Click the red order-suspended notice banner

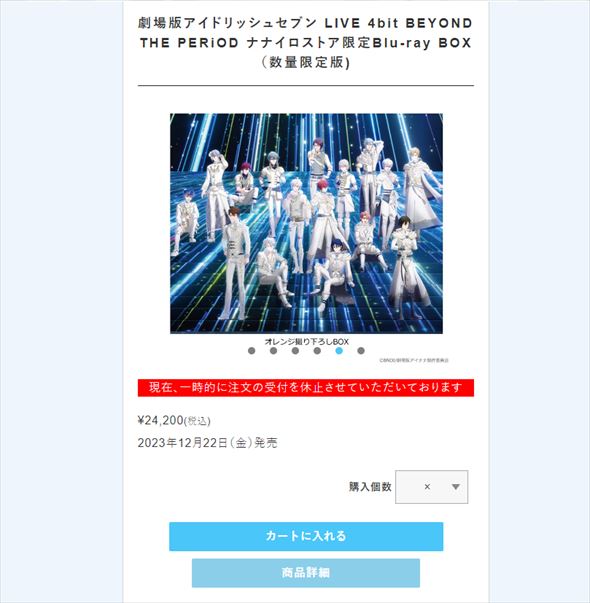click(x=306, y=388)
